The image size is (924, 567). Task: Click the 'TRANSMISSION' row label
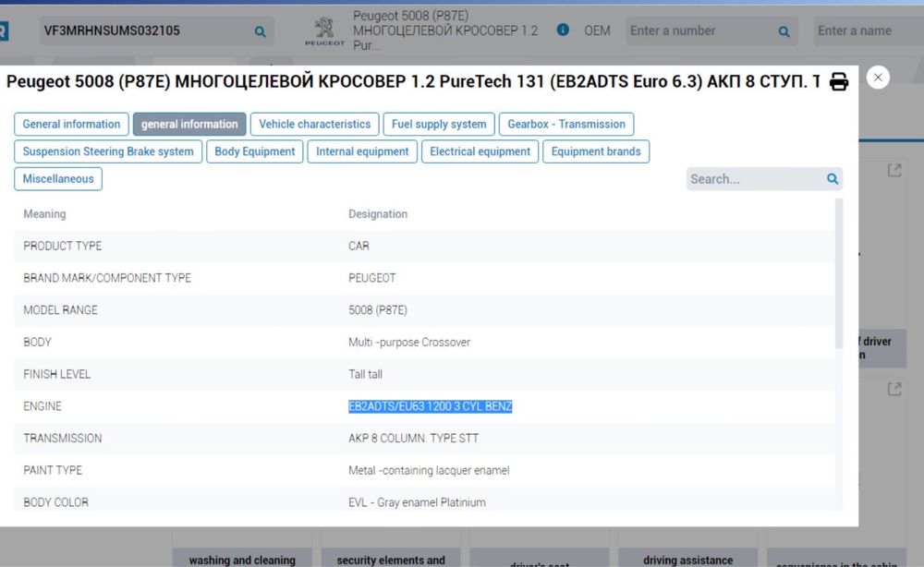pyautogui.click(x=63, y=439)
